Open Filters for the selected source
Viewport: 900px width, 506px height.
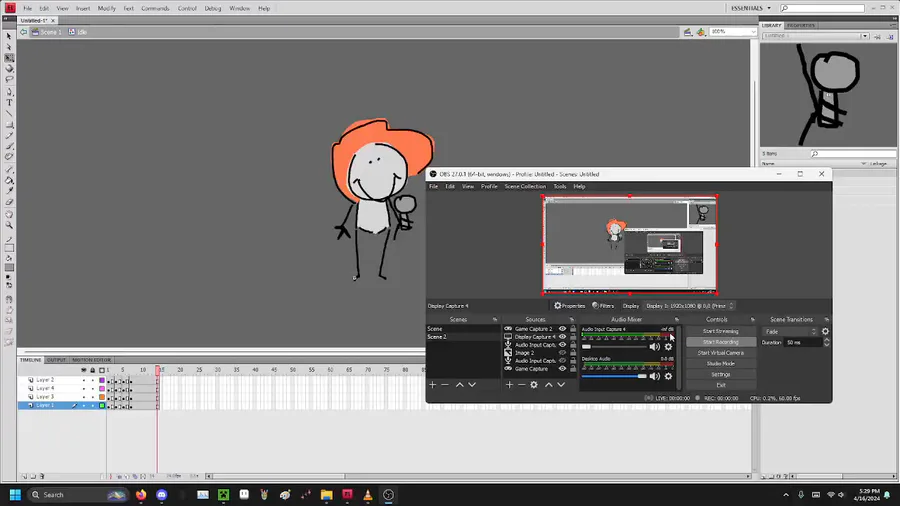(603, 306)
